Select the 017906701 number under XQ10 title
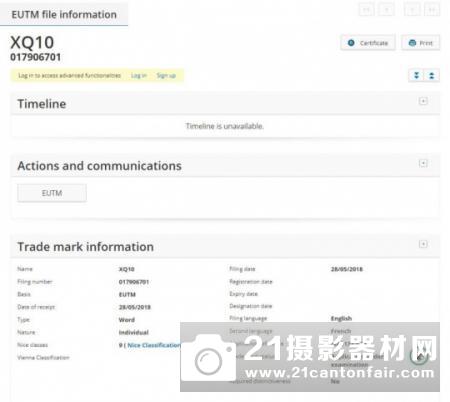 tap(36, 57)
